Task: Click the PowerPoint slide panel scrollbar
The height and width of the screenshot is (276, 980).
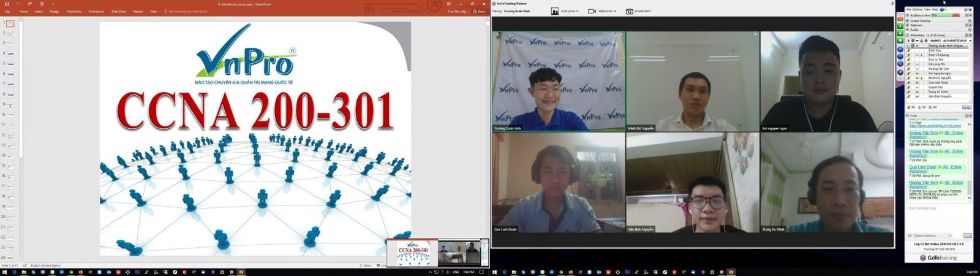Action: pyautogui.click(x=20, y=139)
